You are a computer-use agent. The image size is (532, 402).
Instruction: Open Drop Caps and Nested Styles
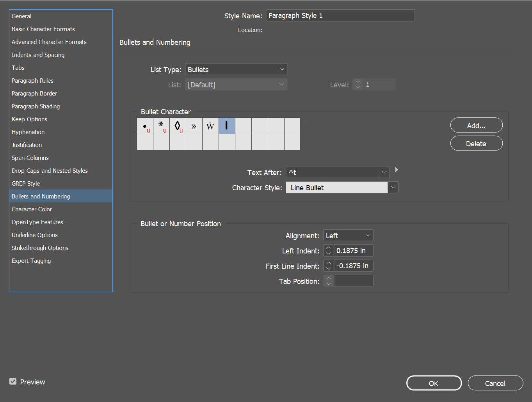coord(61,171)
